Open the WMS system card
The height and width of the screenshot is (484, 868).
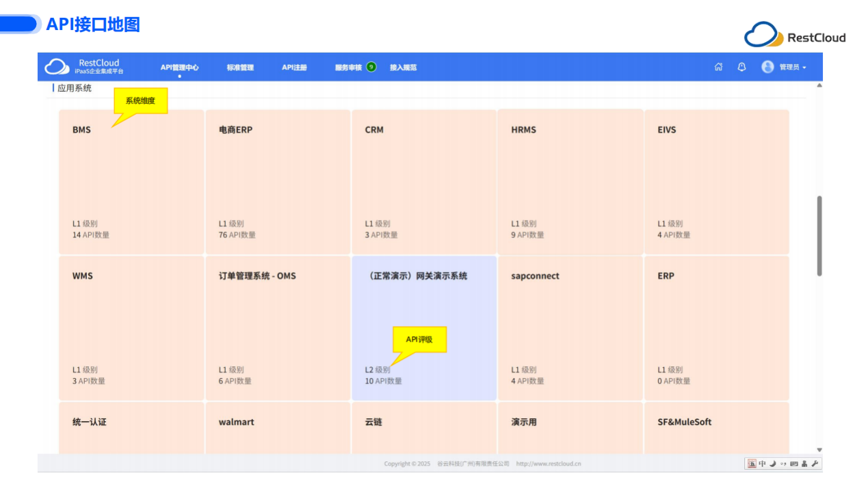[x=131, y=328]
